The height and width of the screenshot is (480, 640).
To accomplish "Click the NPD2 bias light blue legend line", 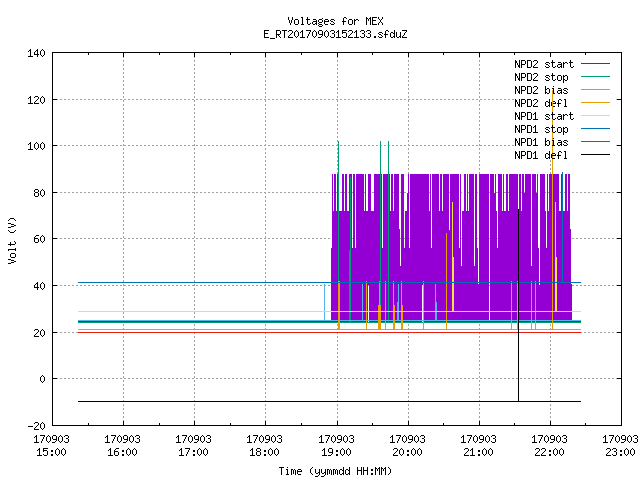I will click(595, 90).
